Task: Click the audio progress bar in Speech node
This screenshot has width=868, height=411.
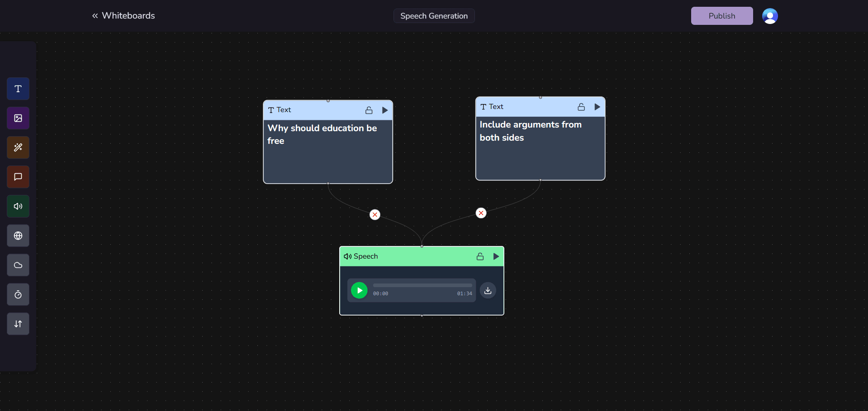Action: tap(422, 285)
